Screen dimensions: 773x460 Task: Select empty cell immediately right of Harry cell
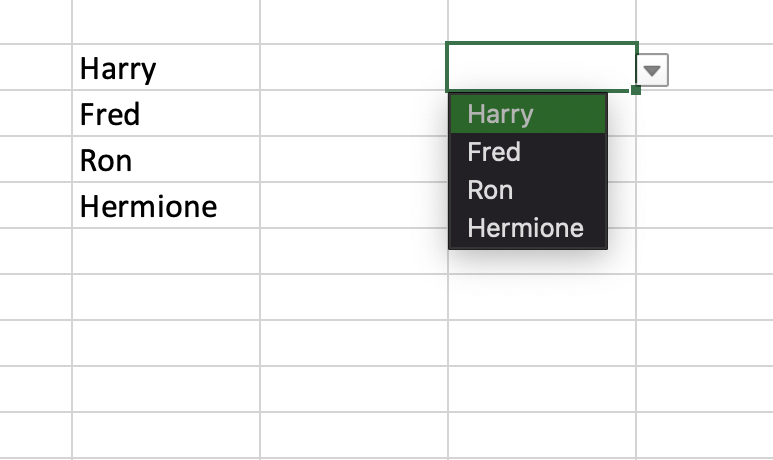coord(353,68)
